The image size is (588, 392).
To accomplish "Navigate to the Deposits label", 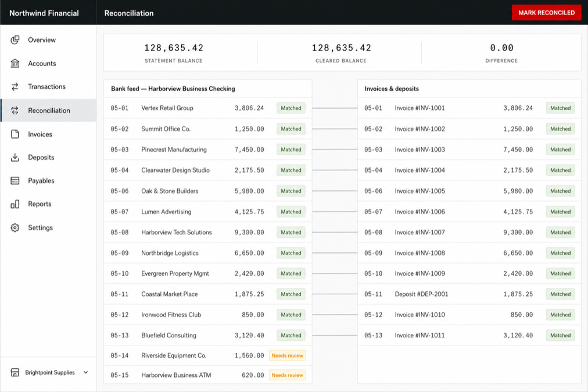I will coord(41,158).
